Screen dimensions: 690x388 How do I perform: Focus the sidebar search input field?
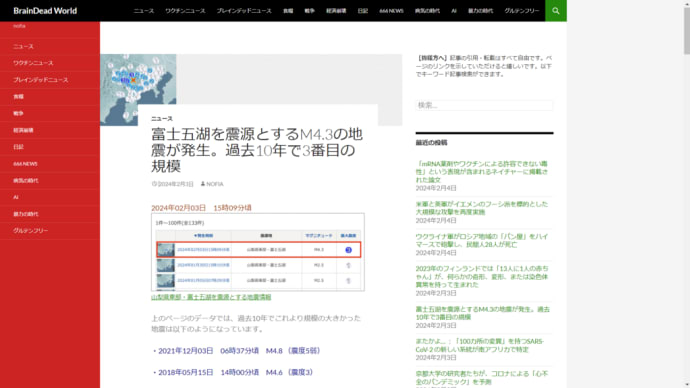tap(484, 105)
